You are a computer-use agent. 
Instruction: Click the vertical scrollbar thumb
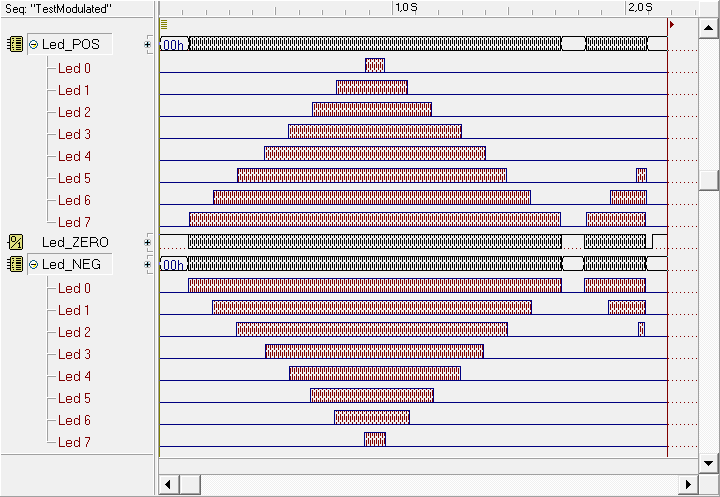(x=708, y=180)
